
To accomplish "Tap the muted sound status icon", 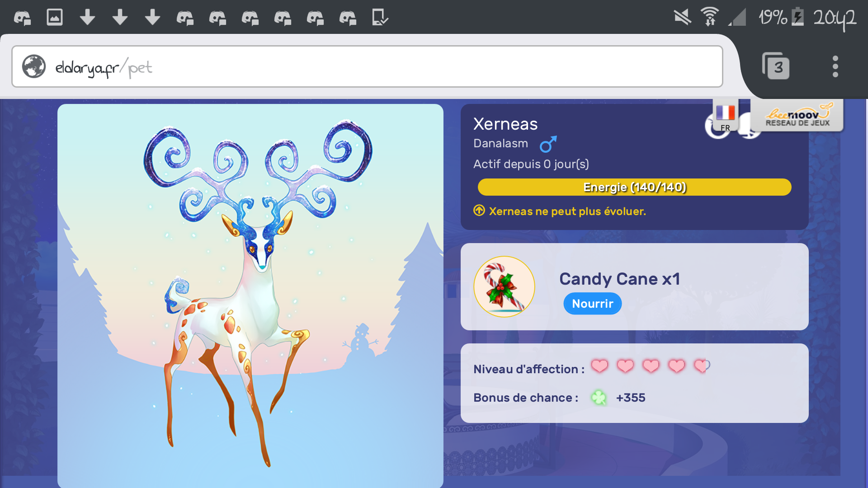I will pyautogui.click(x=682, y=18).
